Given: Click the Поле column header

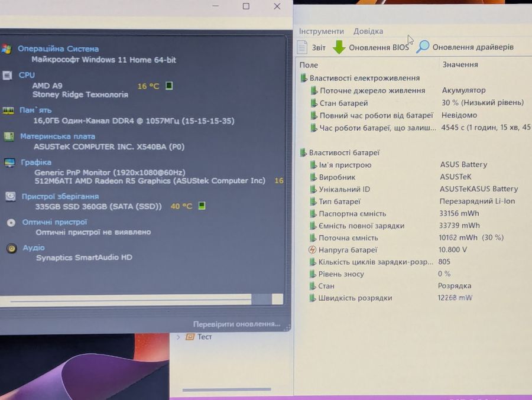Looking at the screenshot, I should point(309,65).
